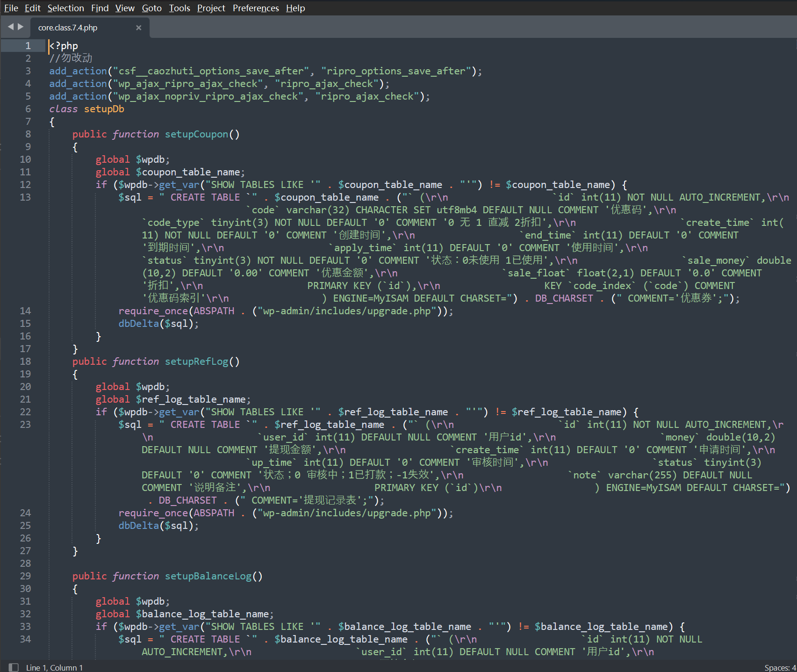Open the Find menu
This screenshot has height=672, width=797.
coord(100,8)
